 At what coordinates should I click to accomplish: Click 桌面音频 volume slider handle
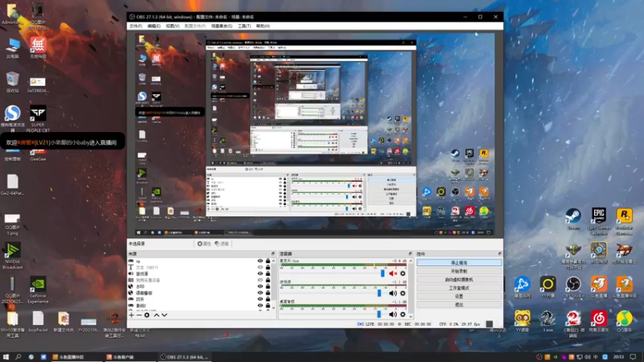click(379, 315)
